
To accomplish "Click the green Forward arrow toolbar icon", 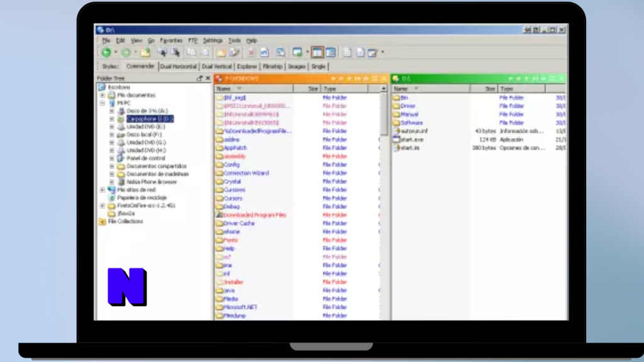I will [126, 52].
